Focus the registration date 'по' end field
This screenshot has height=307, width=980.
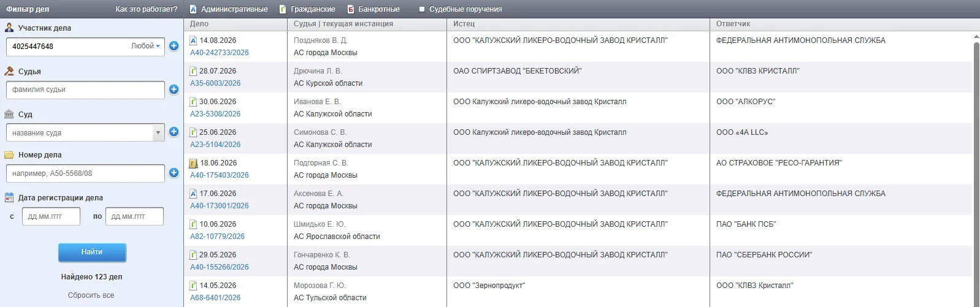(134, 216)
